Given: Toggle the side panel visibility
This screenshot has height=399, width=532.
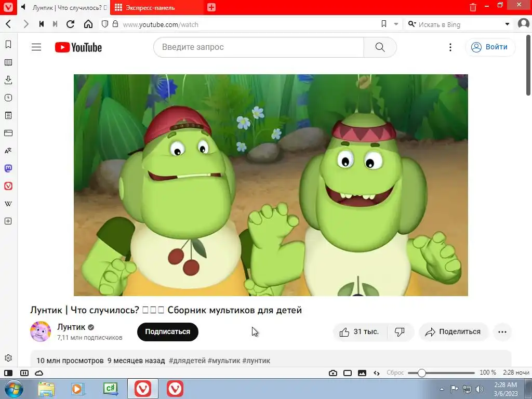Looking at the screenshot, I should coord(8,373).
